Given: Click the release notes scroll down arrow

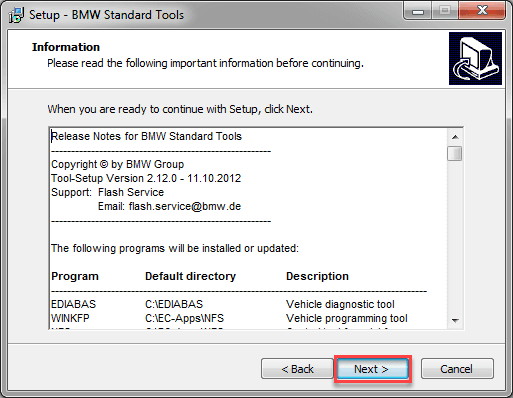Looking at the screenshot, I should point(455,320).
